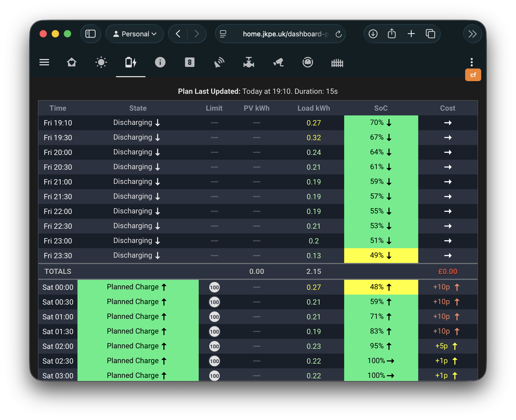Open the water valve pipe tab icon

click(249, 63)
